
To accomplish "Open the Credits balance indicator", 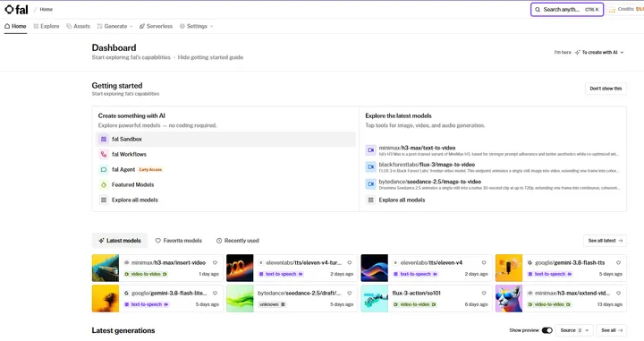I will point(626,10).
